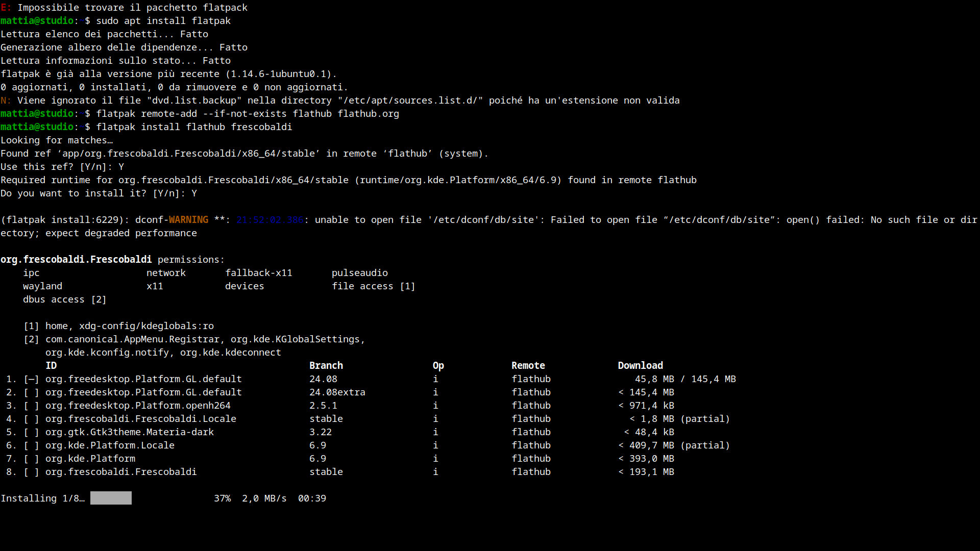Click the Remote column header

click(528, 366)
